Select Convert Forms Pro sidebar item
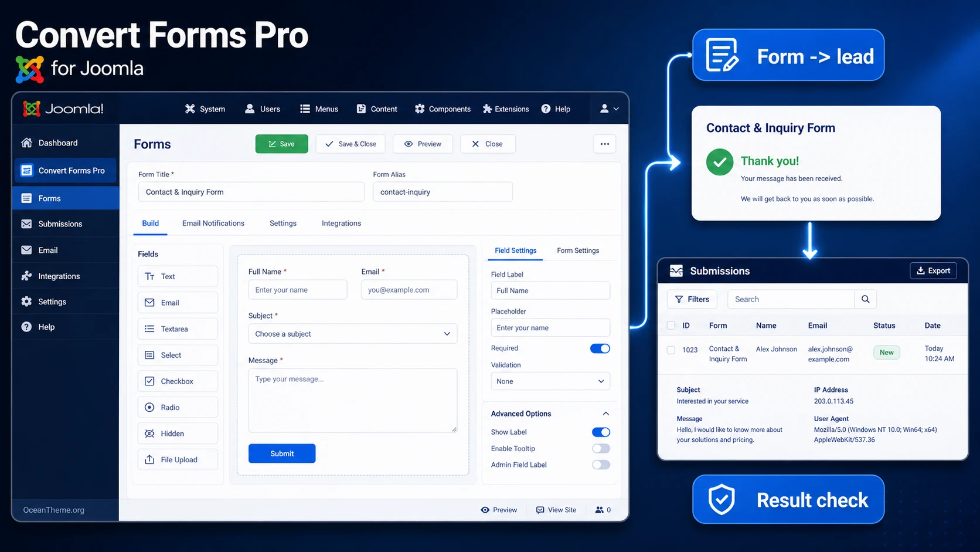980x552 pixels. (x=65, y=171)
